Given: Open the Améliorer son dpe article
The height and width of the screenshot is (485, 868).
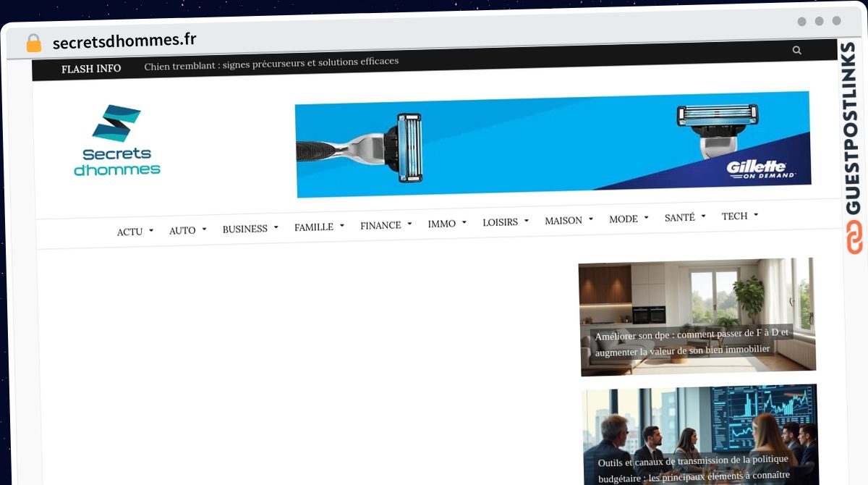Looking at the screenshot, I should click(x=697, y=317).
